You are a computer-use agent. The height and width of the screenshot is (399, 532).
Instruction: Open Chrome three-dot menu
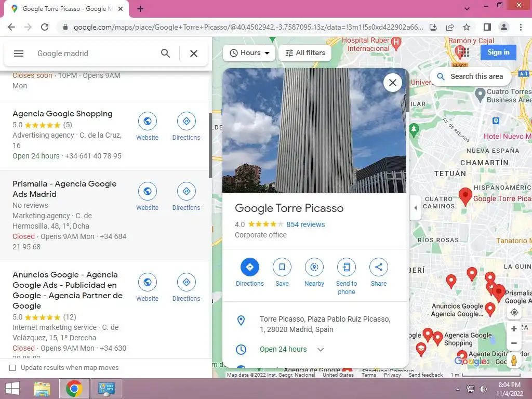point(521,27)
